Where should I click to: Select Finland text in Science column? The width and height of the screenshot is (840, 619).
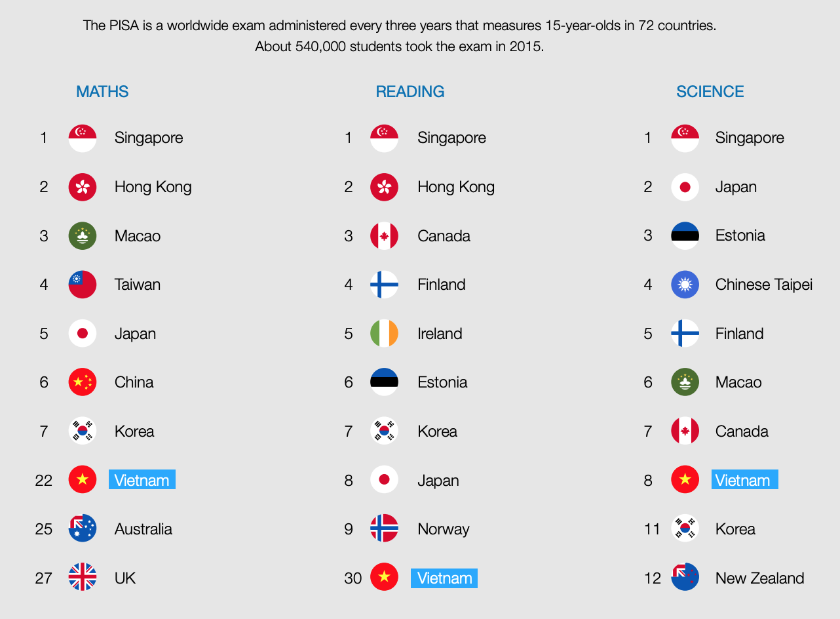(x=740, y=334)
